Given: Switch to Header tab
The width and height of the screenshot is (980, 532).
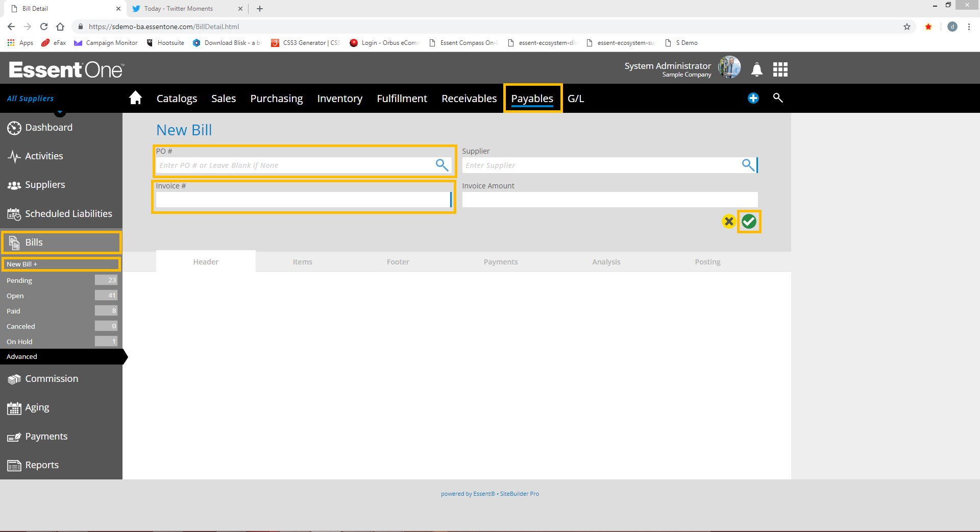Looking at the screenshot, I should coord(206,261).
